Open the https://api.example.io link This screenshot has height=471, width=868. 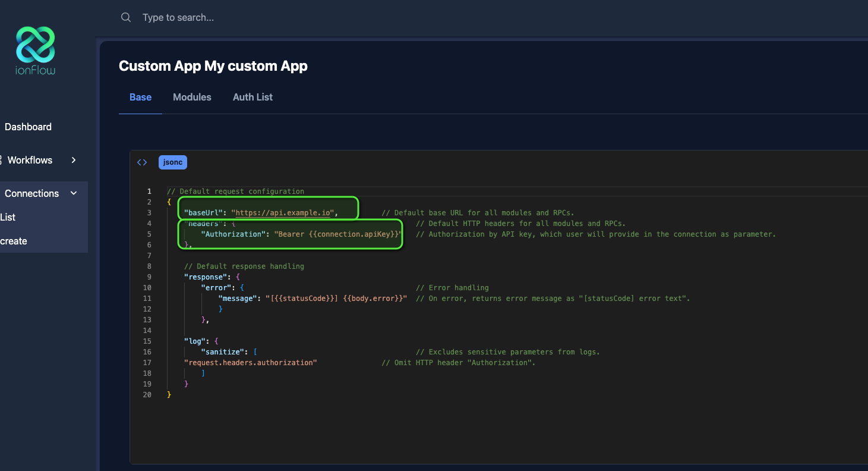(282, 212)
